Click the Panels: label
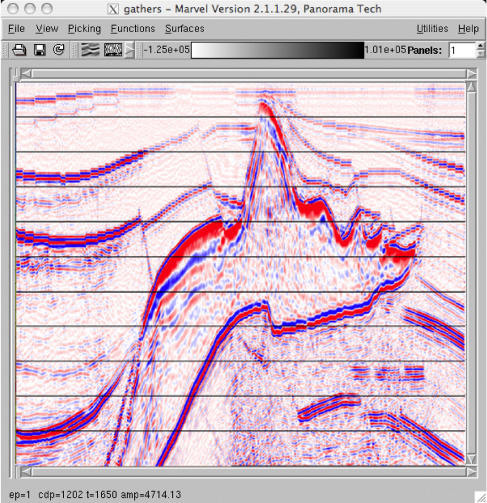487x503 pixels. (x=424, y=50)
